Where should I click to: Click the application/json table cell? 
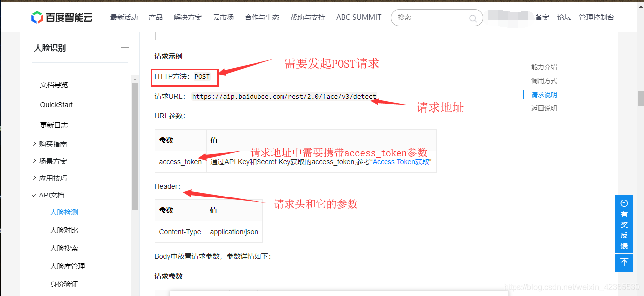click(x=234, y=232)
